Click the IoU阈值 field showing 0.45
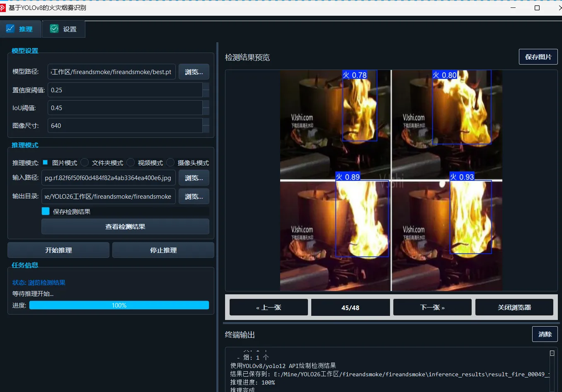Screen dimensions: 562x392 tap(125, 108)
